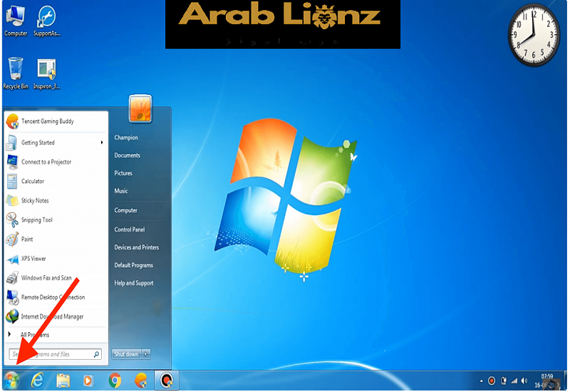
Task: Click the Shut down button
Action: pos(127,354)
